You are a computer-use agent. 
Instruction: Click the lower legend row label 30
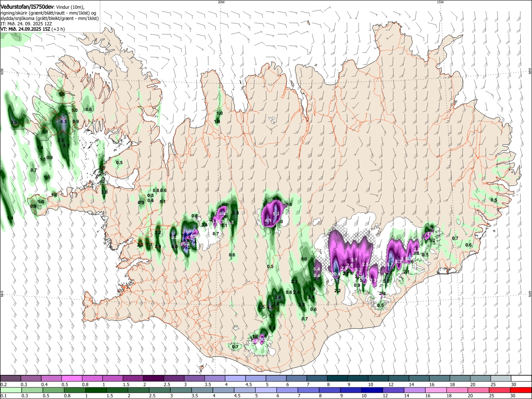(514, 396)
